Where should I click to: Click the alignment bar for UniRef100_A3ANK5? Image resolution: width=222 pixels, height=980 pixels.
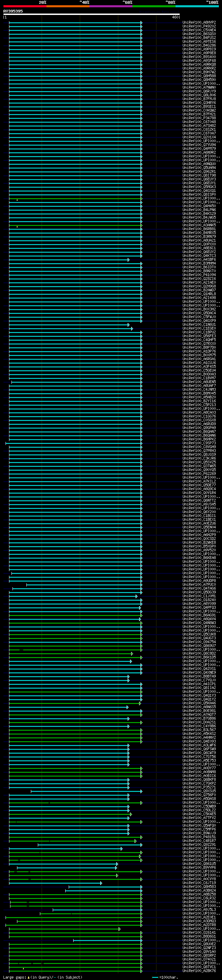coord(75,225)
